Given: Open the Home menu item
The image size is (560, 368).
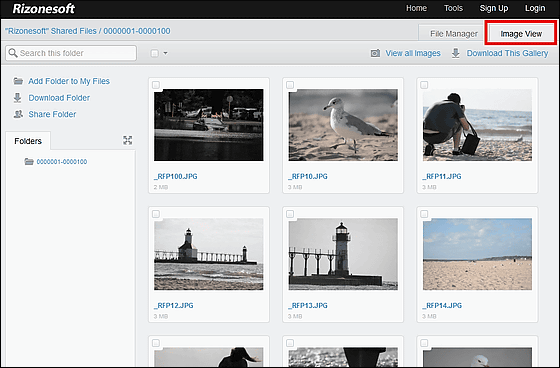Looking at the screenshot, I should tap(416, 8).
